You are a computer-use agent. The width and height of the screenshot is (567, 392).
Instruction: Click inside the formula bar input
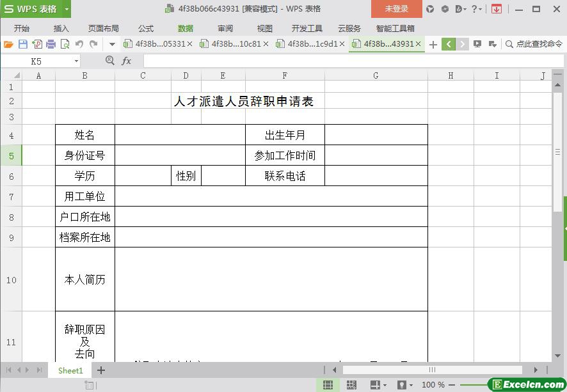click(346, 61)
